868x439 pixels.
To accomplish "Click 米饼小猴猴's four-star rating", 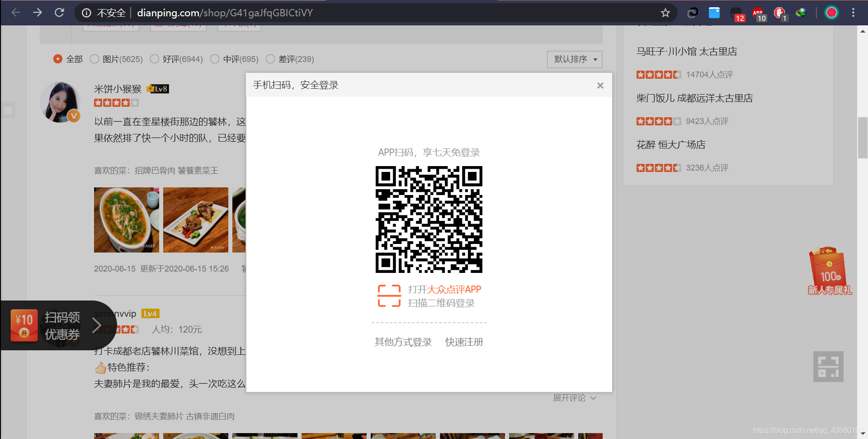I will coord(116,103).
